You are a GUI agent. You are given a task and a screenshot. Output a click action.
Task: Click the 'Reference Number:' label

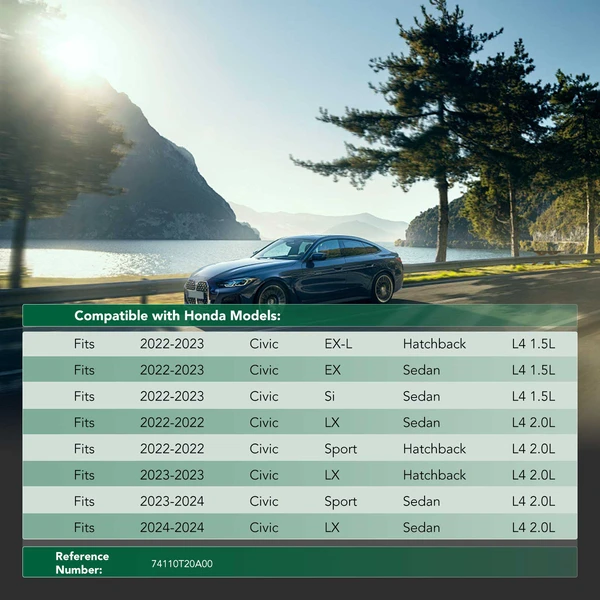tap(82, 563)
